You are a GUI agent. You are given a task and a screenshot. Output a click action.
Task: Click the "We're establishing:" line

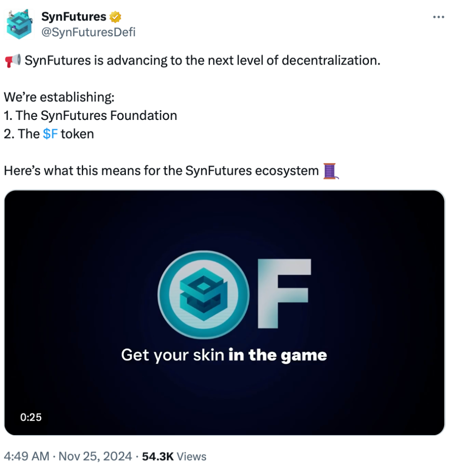click(x=59, y=98)
